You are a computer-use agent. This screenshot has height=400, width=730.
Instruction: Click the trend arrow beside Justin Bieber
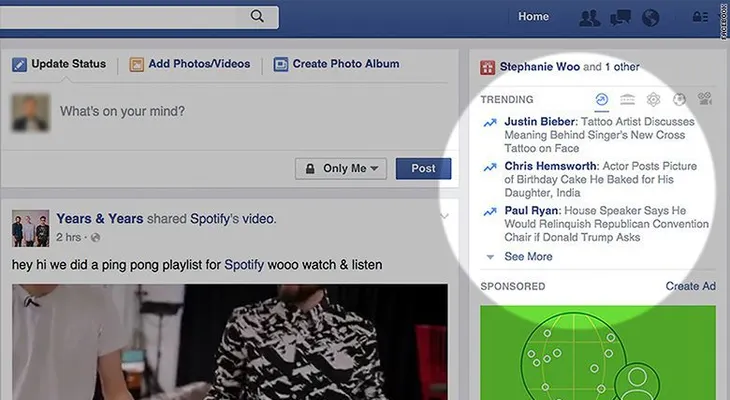click(490, 123)
